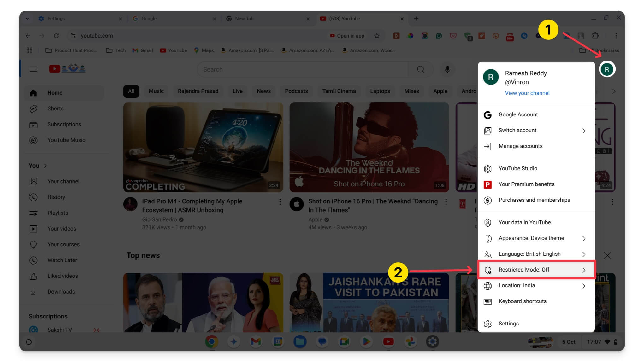Open YouTube app from the shelf
The width and height of the screenshot is (644, 362).
click(388, 342)
